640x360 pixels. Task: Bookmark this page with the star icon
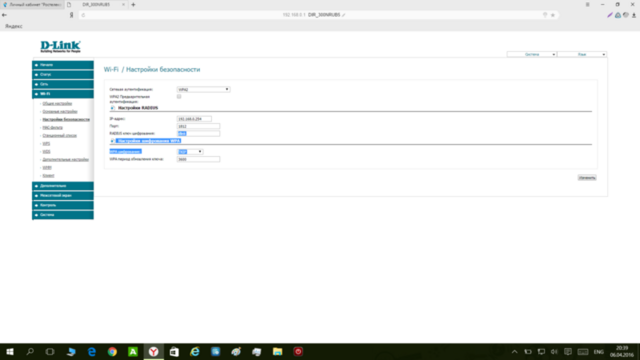553,15
